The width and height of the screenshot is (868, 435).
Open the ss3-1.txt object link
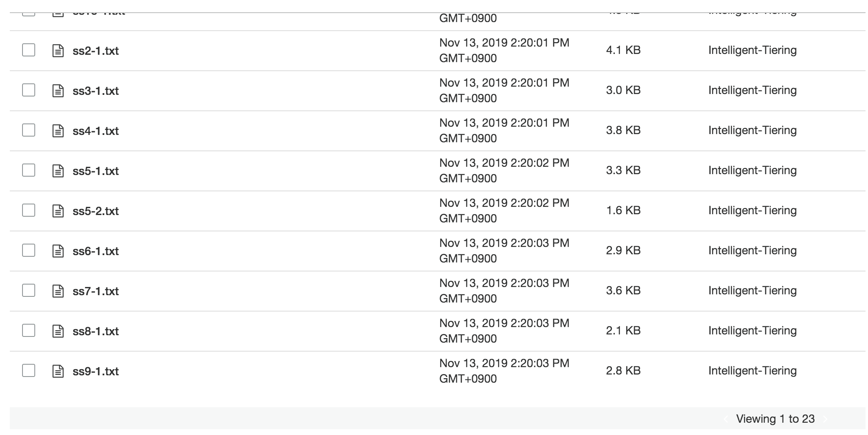96,91
